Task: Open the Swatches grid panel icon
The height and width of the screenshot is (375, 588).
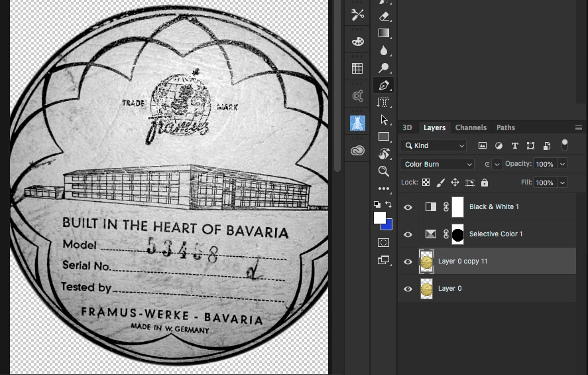Action: 357,68
